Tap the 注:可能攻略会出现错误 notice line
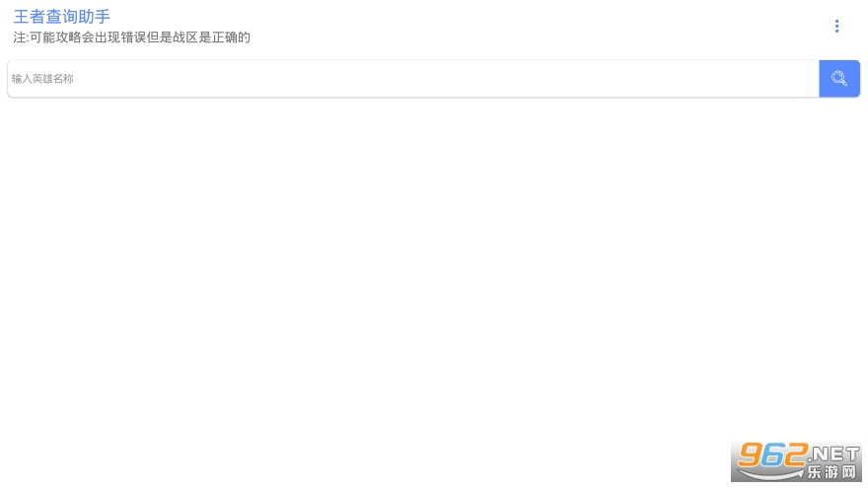The height and width of the screenshot is (488, 868). [132, 37]
